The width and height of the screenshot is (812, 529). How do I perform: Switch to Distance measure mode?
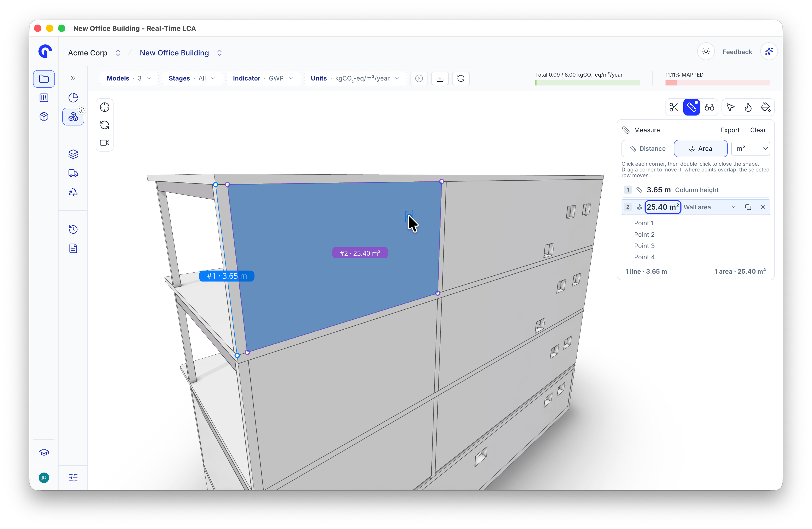647,149
